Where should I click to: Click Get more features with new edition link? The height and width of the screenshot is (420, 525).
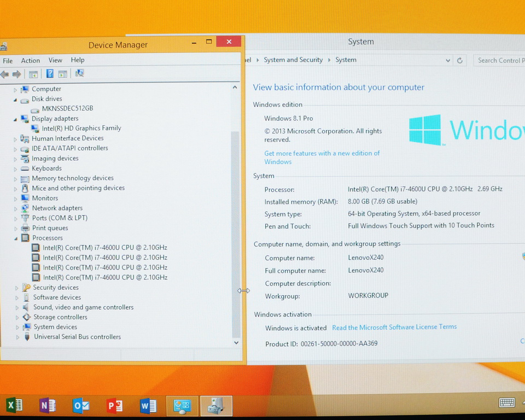pyautogui.click(x=322, y=157)
